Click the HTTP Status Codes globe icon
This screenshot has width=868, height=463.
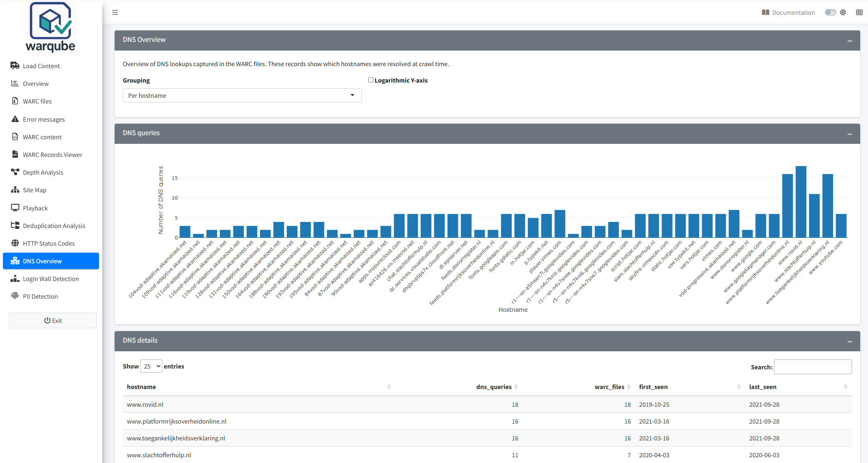point(15,243)
